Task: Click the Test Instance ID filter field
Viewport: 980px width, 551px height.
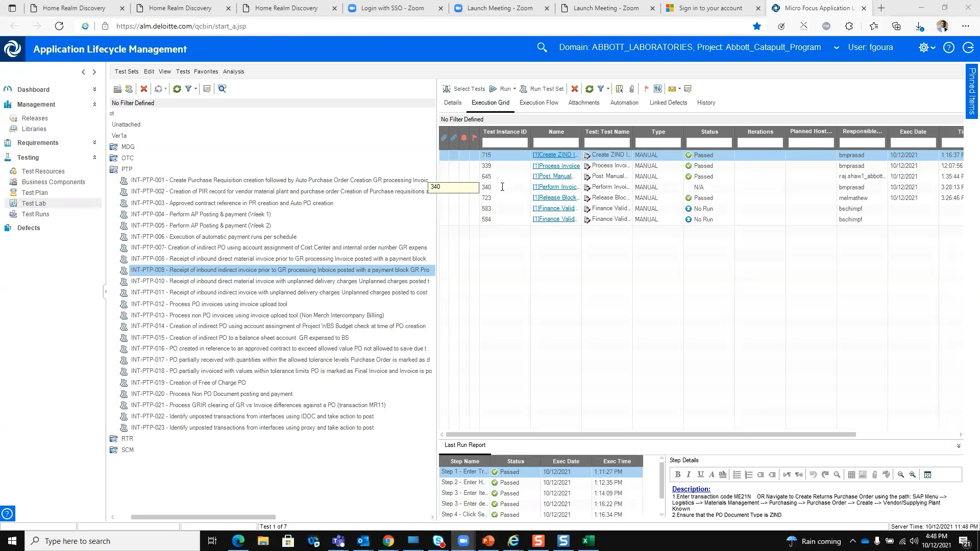Action: (504, 143)
